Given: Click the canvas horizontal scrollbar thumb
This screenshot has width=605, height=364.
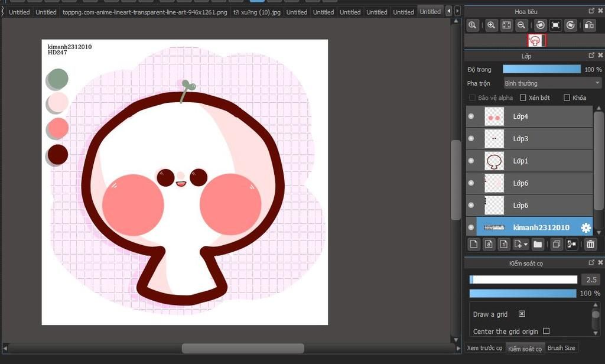Looking at the screenshot, I should point(243,348).
